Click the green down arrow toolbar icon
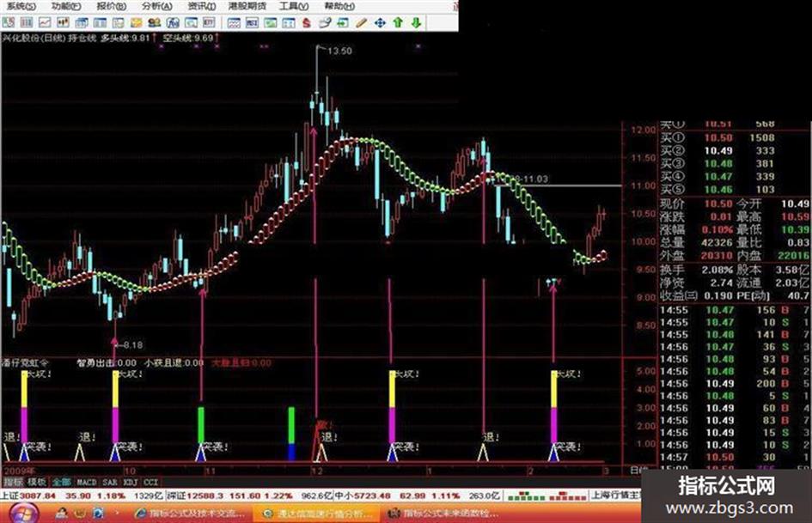The width and height of the screenshot is (812, 523). (x=416, y=22)
